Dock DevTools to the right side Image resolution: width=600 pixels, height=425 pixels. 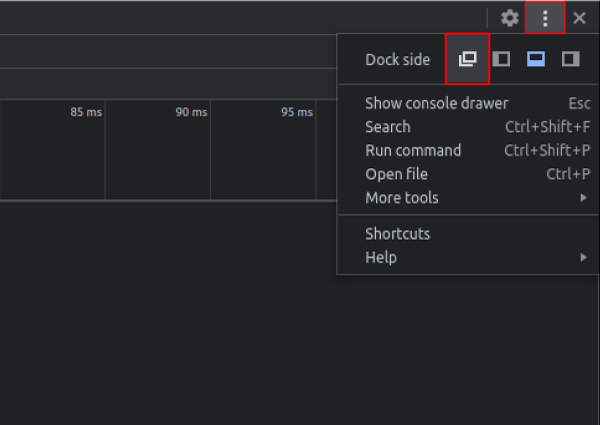click(571, 59)
